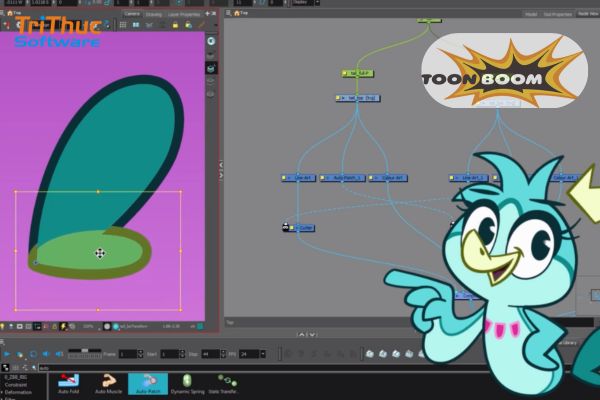600x400 pixels.
Task: Click the round camera icon beside Camera view
Action: pos(211,41)
